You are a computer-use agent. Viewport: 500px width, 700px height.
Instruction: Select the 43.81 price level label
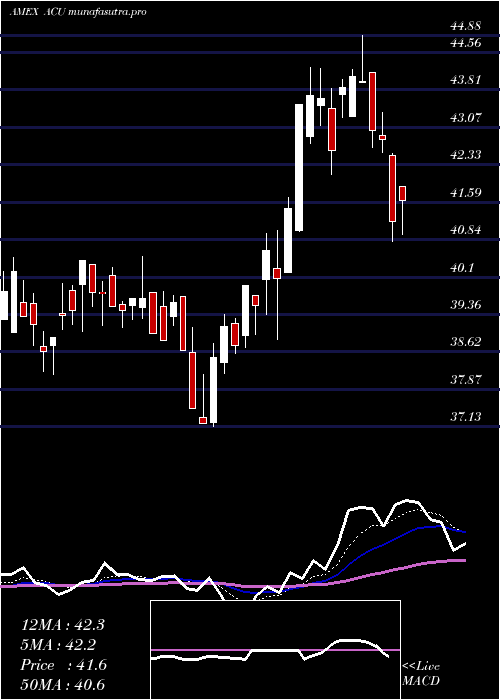[x=466, y=80]
